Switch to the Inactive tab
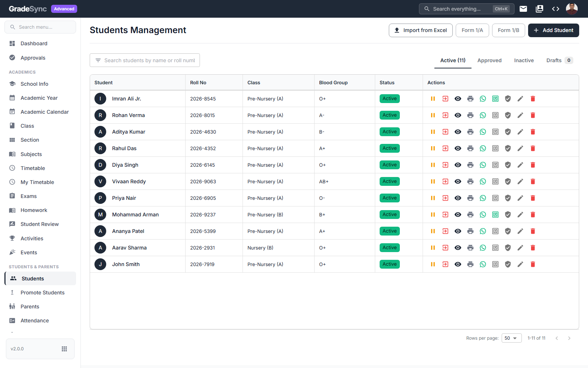This screenshot has height=368, width=588. (x=524, y=60)
